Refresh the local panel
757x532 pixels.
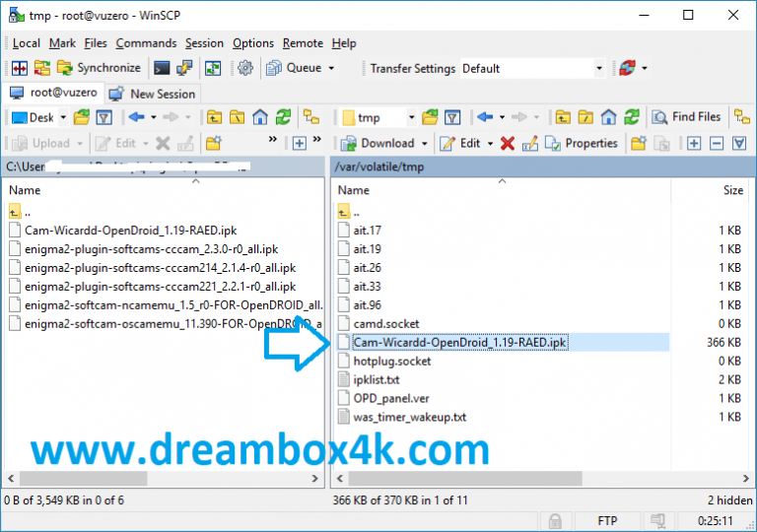click(x=284, y=117)
